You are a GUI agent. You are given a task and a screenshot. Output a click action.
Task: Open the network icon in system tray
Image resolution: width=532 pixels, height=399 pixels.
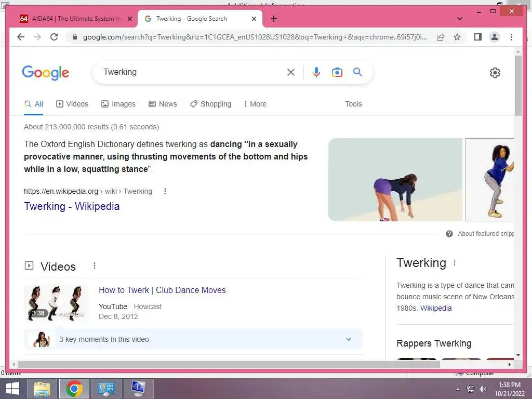pos(471,389)
